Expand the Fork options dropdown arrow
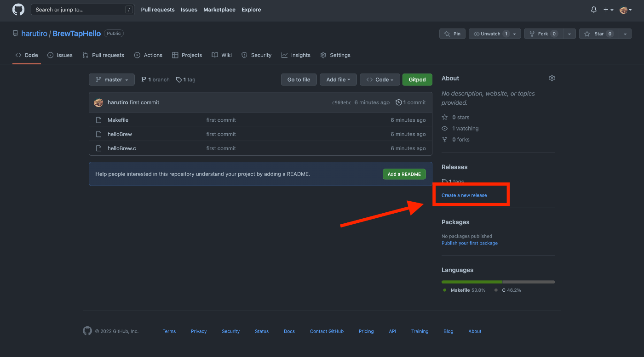644x357 pixels. pyautogui.click(x=569, y=34)
